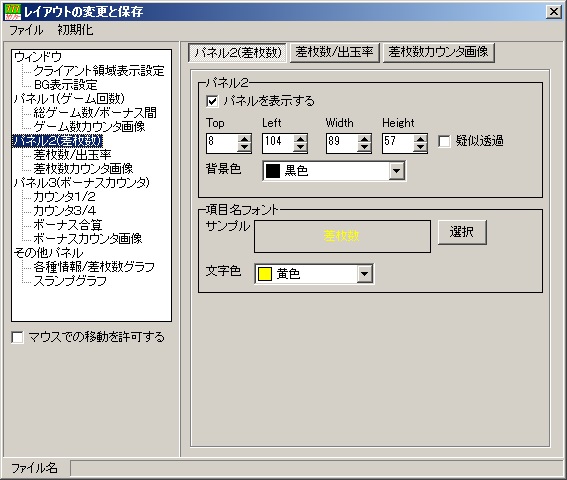Select BG表示設定 in the tree
Screen dimensions: 567x480
(65, 85)
